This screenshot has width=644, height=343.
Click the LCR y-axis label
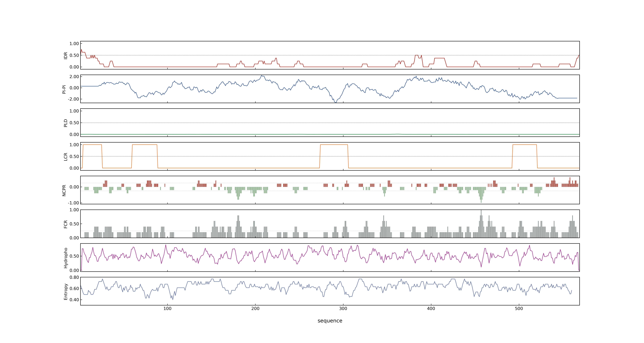66,157
